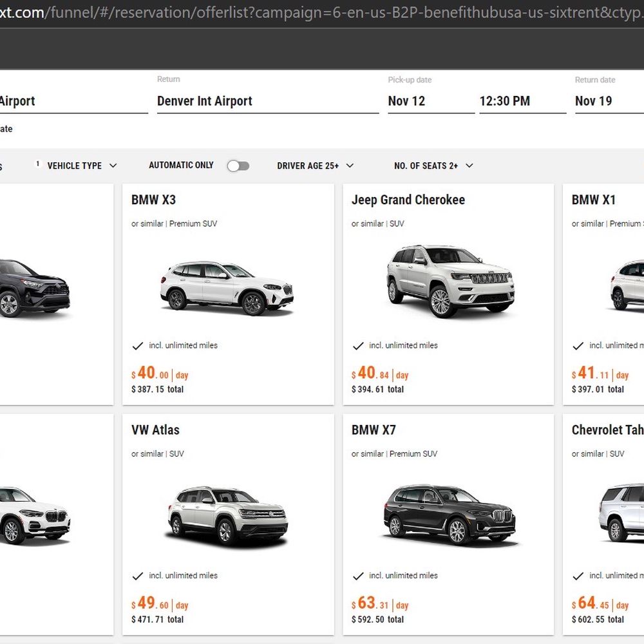
Task: Click the Driver Age chevron arrow
Action: point(350,166)
